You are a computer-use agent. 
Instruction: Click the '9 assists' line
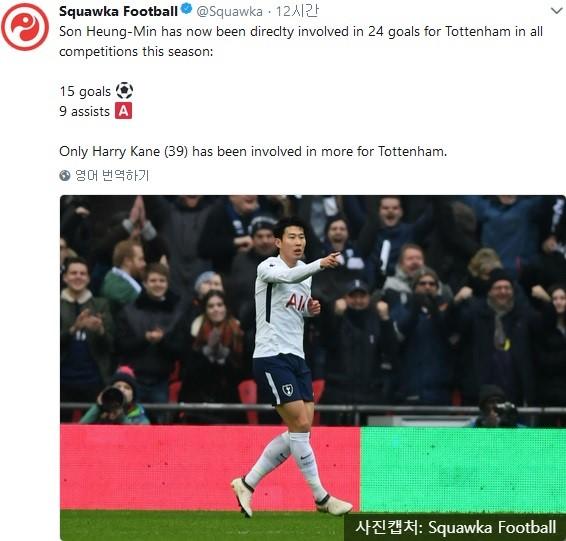click(84, 111)
